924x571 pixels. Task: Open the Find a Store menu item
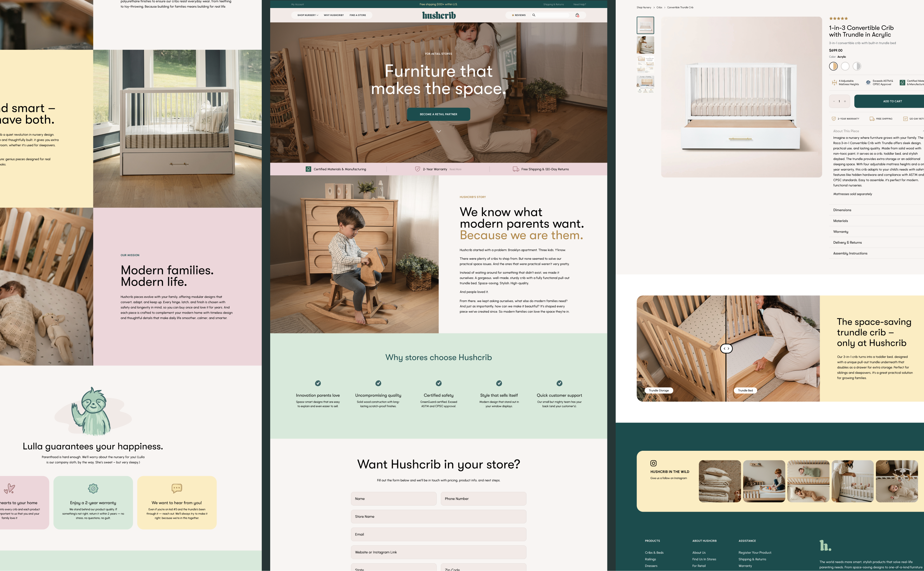pos(357,15)
